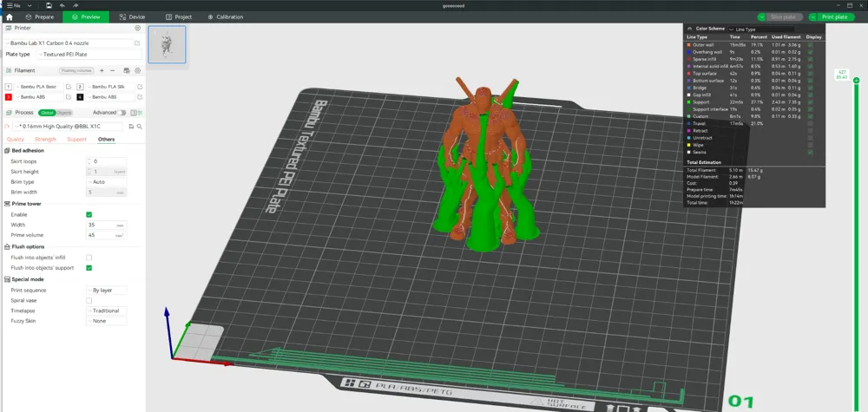Screen dimensions: 868x412
Task: Reset process preset changes undo icon
Action: [x=7, y=127]
